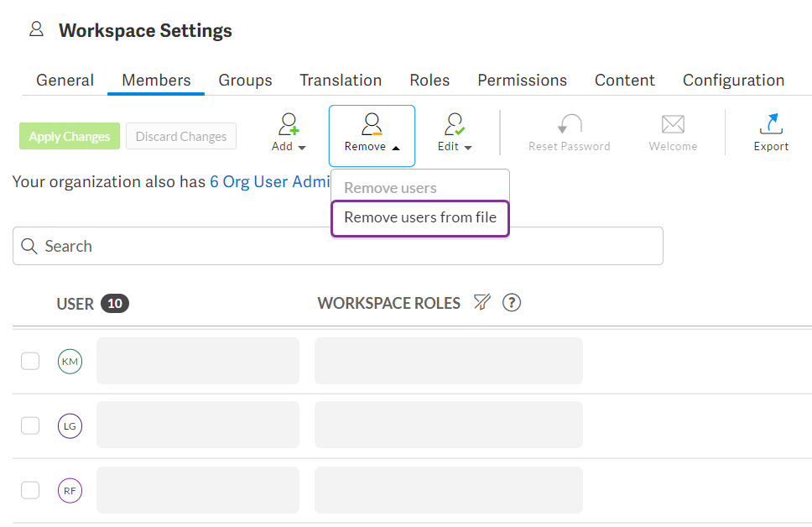This screenshot has height=527, width=812.
Task: Click the Reset Password icon
Action: (x=569, y=126)
